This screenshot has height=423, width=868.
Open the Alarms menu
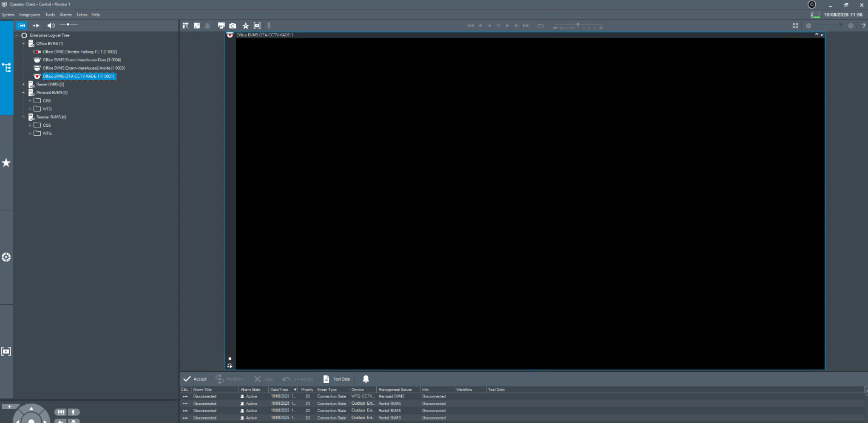click(66, 14)
